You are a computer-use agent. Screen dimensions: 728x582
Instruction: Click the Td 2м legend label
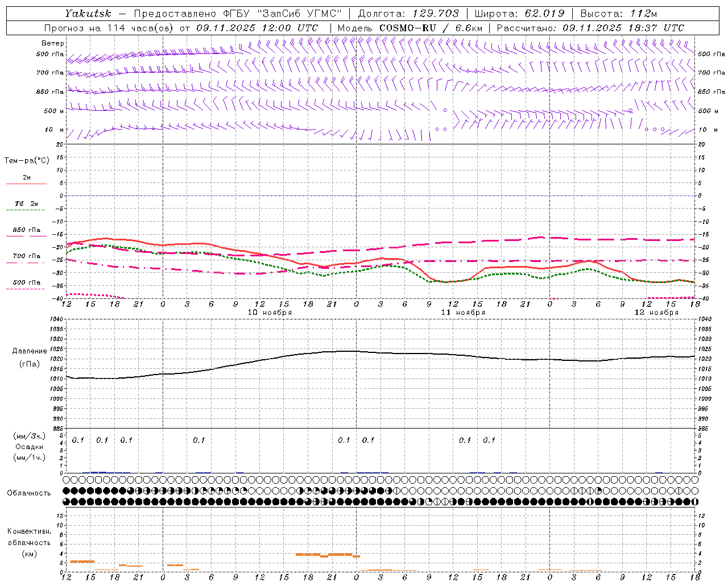tap(27, 203)
